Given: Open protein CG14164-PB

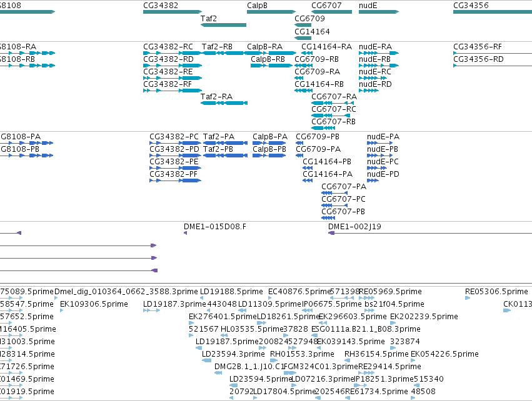Looking at the screenshot, I should [x=327, y=162].
